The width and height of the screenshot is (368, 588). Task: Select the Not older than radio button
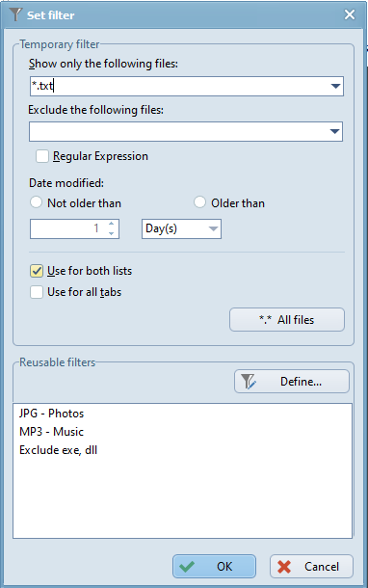(36, 202)
